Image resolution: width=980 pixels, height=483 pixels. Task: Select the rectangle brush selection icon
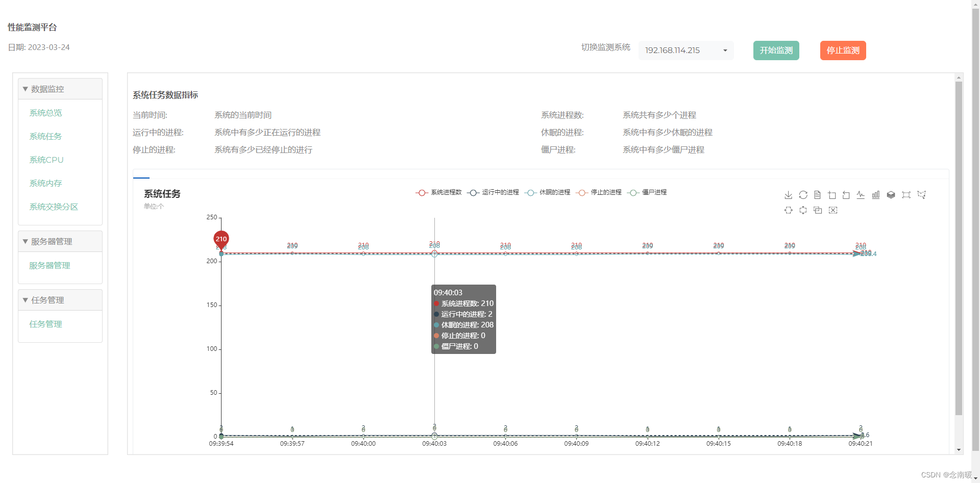pos(906,195)
